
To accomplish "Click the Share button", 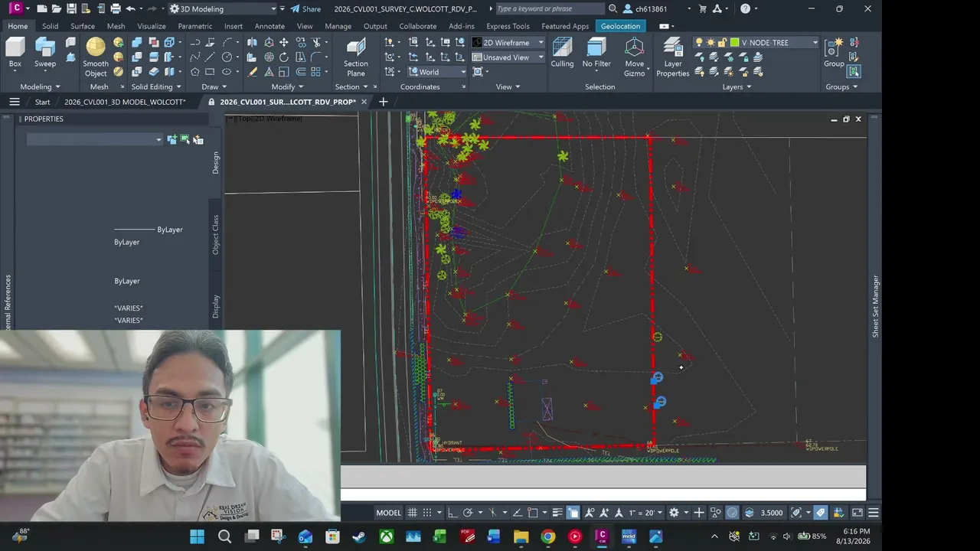I will click(x=305, y=9).
